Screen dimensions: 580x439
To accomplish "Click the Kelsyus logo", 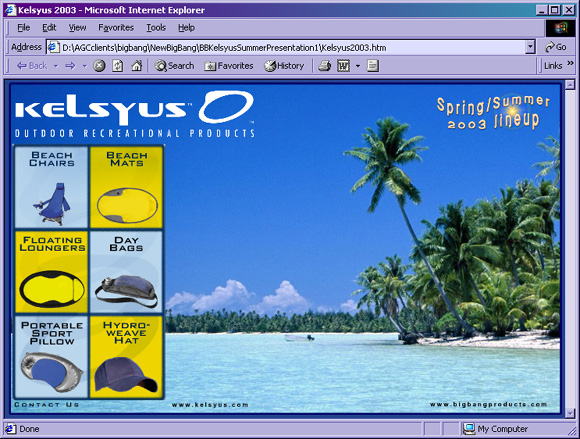I will pyautogui.click(x=135, y=114).
